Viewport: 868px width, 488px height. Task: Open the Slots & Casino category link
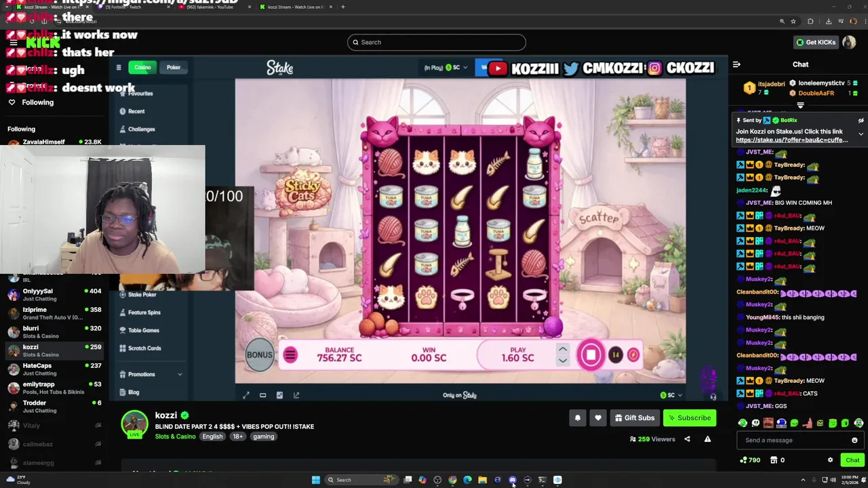tap(175, 436)
